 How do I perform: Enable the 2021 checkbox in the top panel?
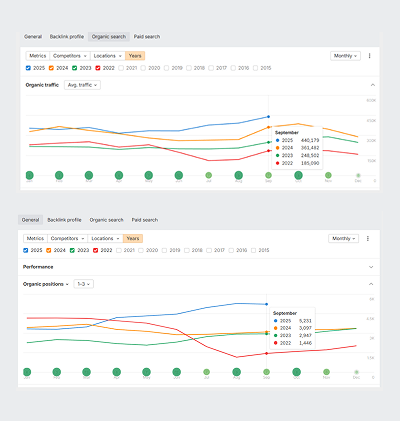click(121, 68)
